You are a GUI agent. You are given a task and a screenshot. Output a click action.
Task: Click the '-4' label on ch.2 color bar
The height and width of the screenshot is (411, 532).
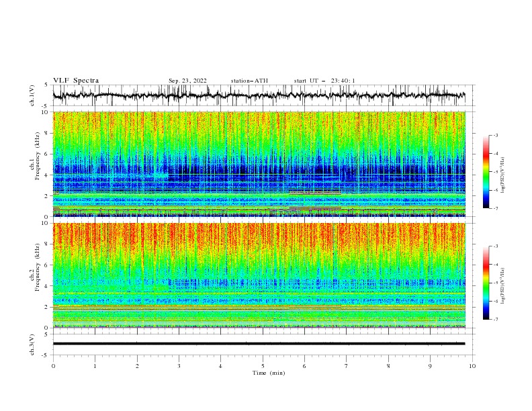point(495,265)
